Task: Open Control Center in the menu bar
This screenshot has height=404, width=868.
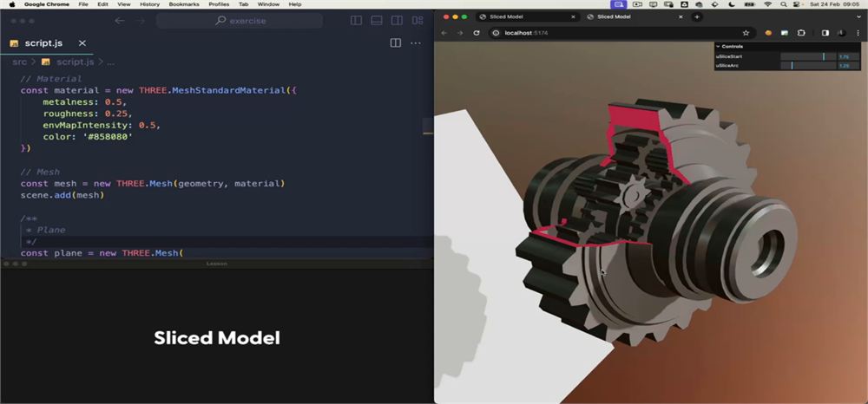Action: [797, 3]
